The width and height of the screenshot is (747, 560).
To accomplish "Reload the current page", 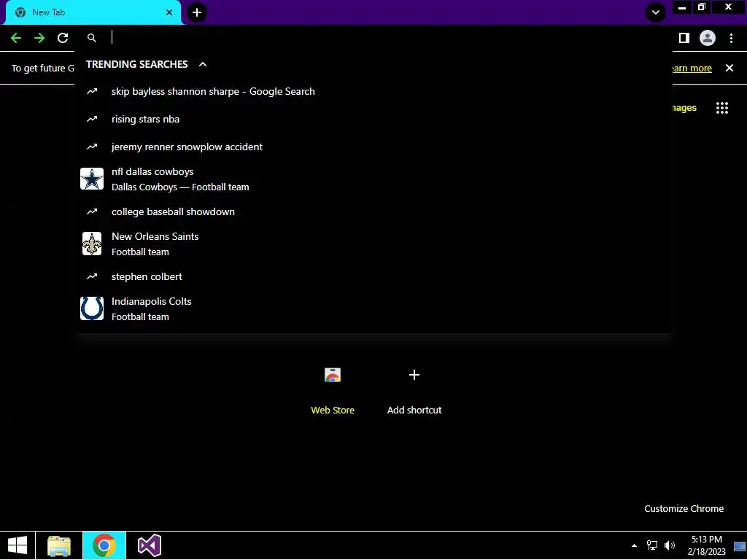I will click(x=63, y=38).
